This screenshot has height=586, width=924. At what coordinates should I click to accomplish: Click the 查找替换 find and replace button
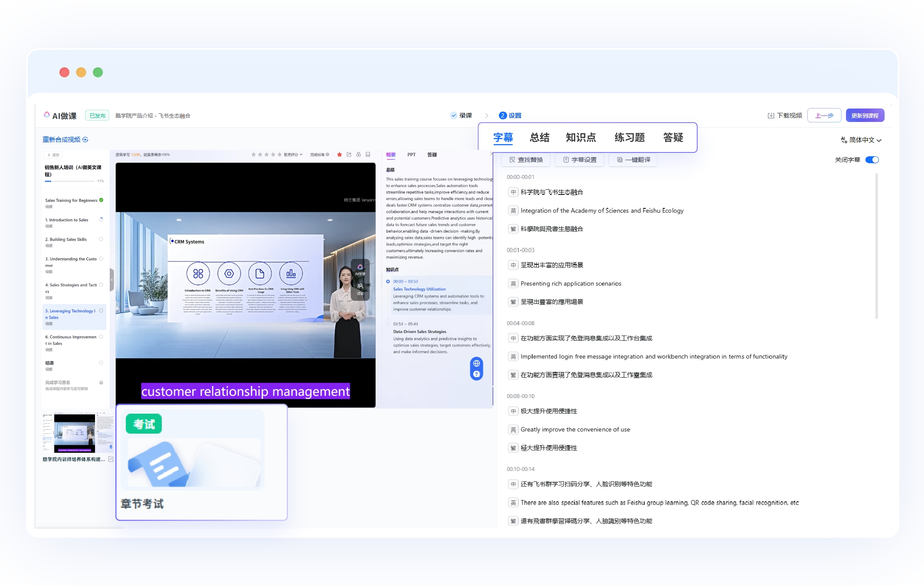(x=526, y=160)
